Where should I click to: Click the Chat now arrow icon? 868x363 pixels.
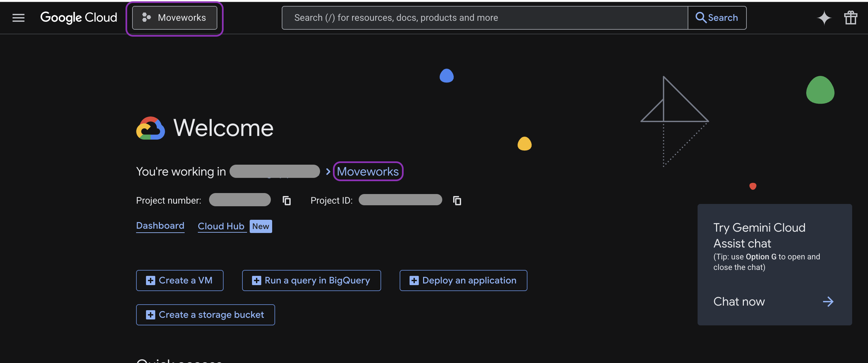point(828,301)
